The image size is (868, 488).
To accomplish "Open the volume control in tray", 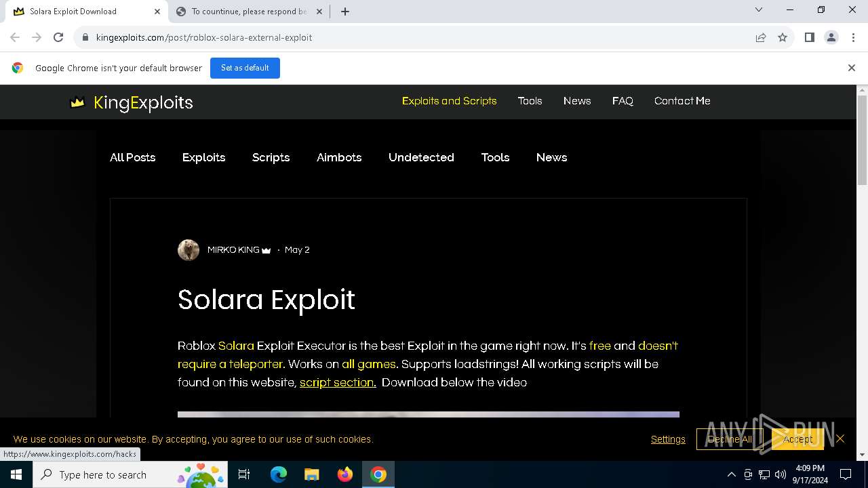I will tap(781, 474).
